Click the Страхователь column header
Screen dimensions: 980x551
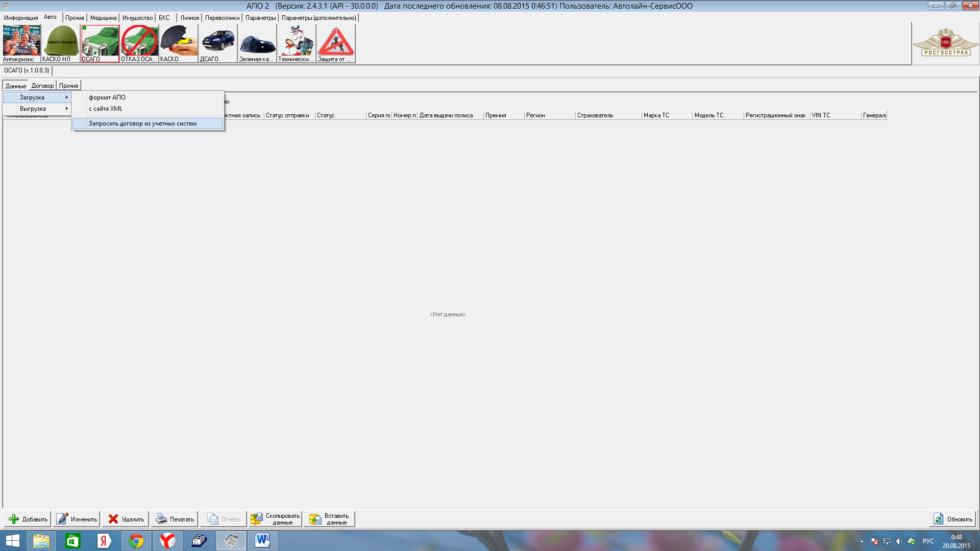click(608, 115)
